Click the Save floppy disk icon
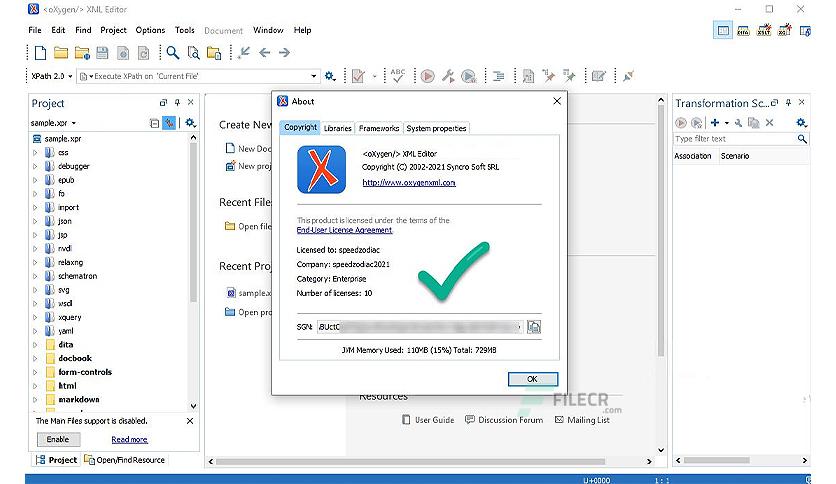 [x=102, y=53]
